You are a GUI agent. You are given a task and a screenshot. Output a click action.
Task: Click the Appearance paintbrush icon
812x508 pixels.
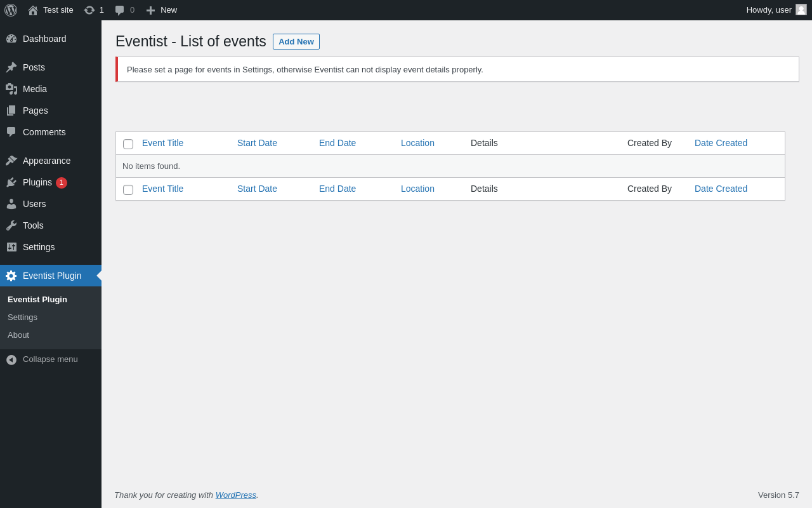pyautogui.click(x=11, y=161)
